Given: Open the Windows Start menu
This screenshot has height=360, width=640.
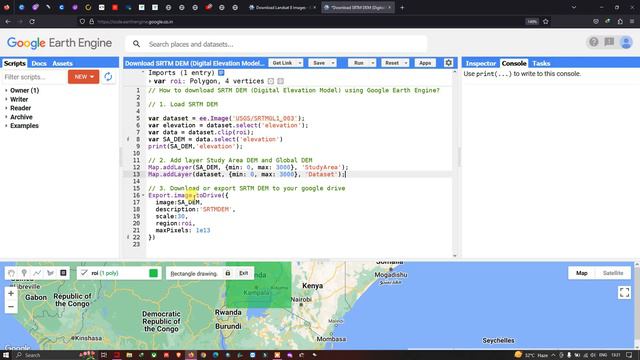Looking at the screenshot, I should [x=6, y=355].
